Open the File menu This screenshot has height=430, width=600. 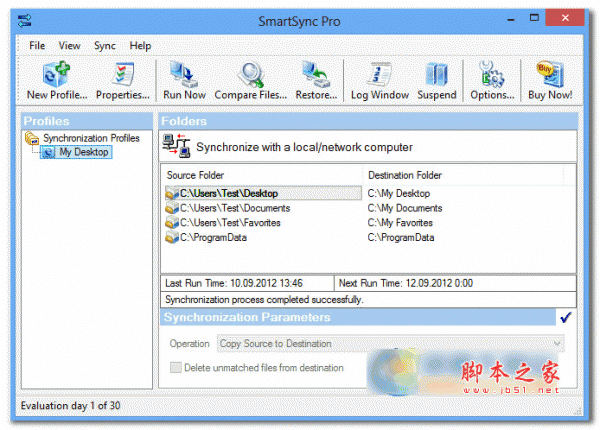pos(37,46)
